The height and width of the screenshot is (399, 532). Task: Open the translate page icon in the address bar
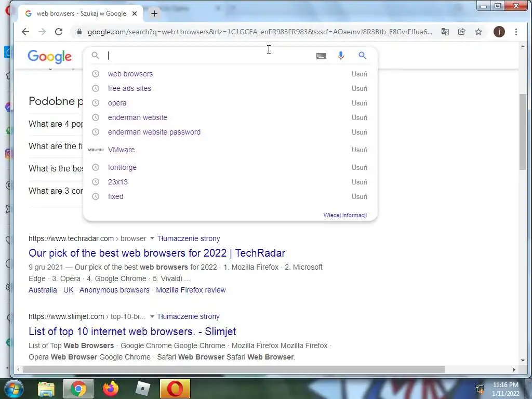[x=445, y=32]
